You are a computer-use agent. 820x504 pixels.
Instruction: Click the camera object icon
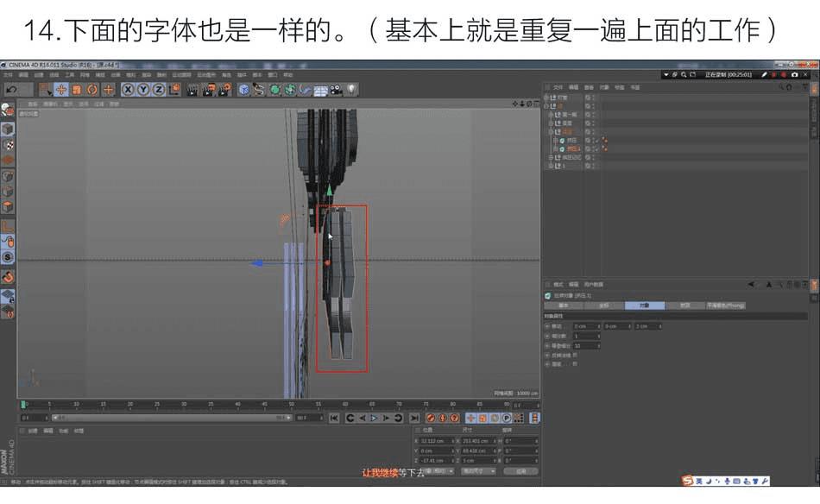click(337, 90)
